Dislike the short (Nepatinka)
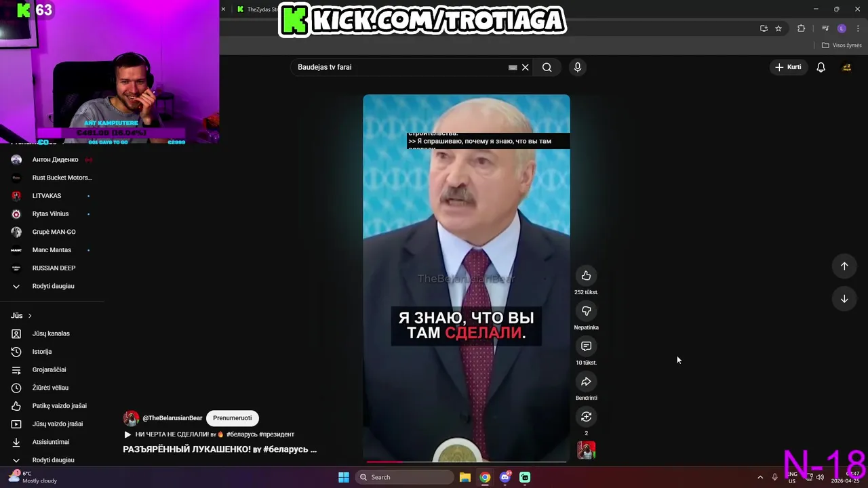The width and height of the screenshot is (868, 488). coord(586,311)
